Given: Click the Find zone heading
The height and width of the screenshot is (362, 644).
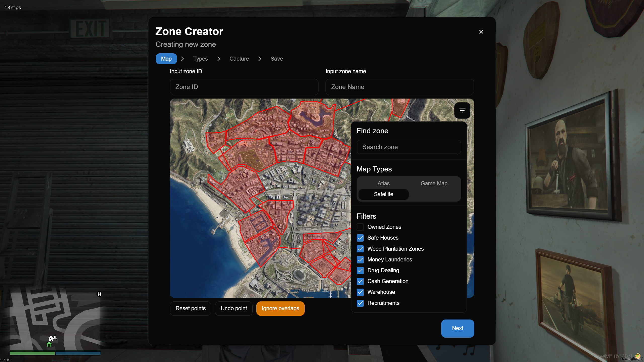Looking at the screenshot, I should (372, 131).
